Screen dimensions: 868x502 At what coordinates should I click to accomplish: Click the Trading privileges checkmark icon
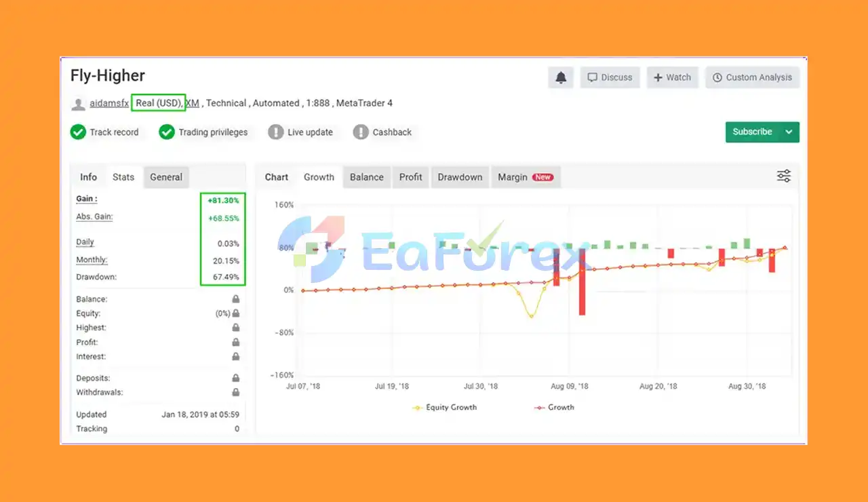click(x=167, y=132)
